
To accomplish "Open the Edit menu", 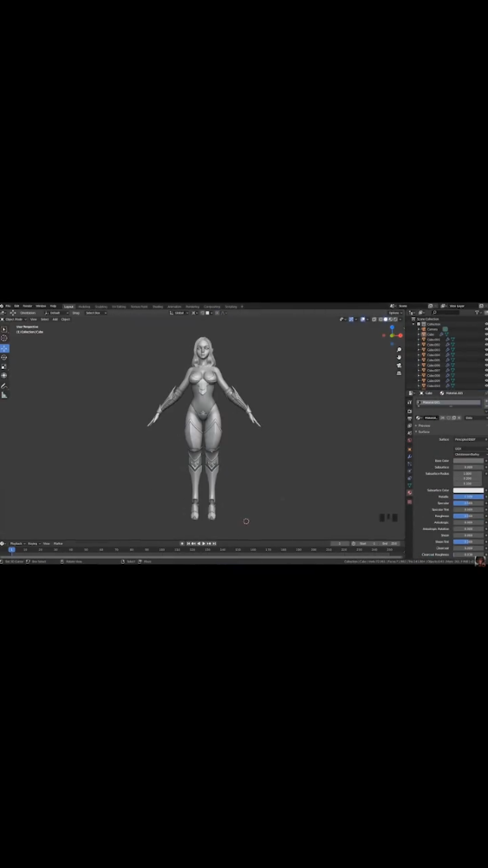I will (16, 306).
